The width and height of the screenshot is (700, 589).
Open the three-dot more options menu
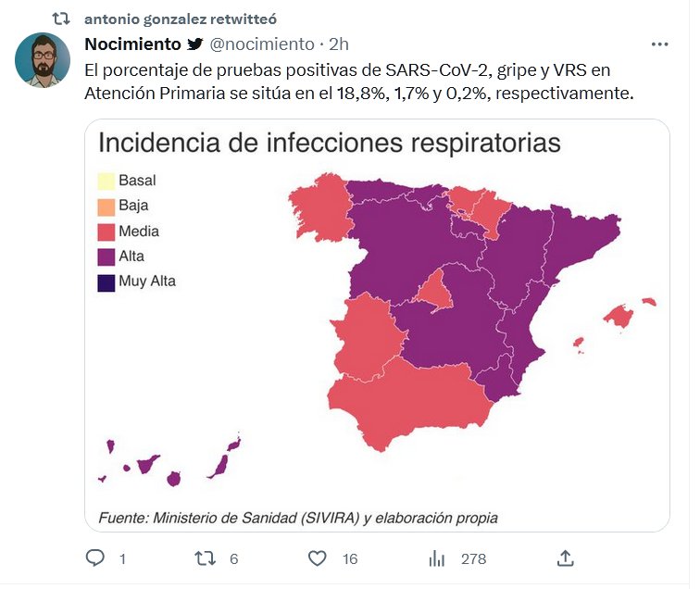pyautogui.click(x=659, y=44)
